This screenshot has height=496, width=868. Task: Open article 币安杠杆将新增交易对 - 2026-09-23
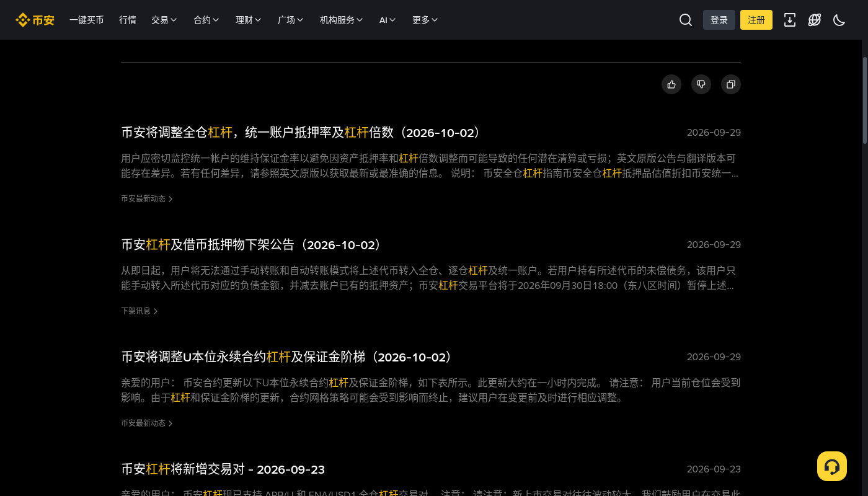(x=223, y=469)
